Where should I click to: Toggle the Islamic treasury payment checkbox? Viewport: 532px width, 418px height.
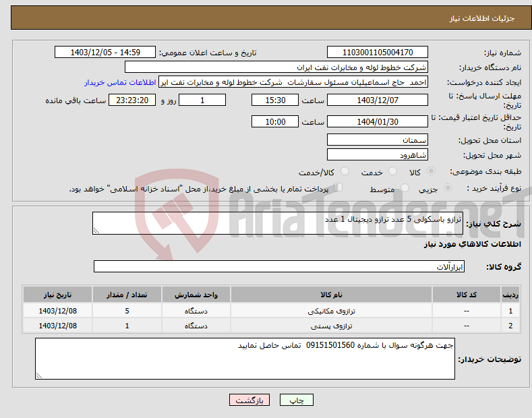[338, 187]
